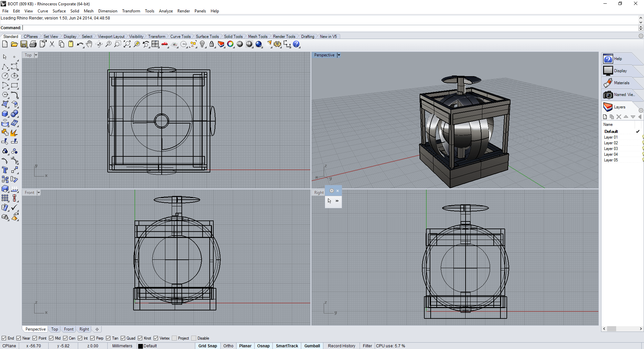Select the Polyline tool in left sidebar
This screenshot has height=349, width=644.
(x=5, y=67)
